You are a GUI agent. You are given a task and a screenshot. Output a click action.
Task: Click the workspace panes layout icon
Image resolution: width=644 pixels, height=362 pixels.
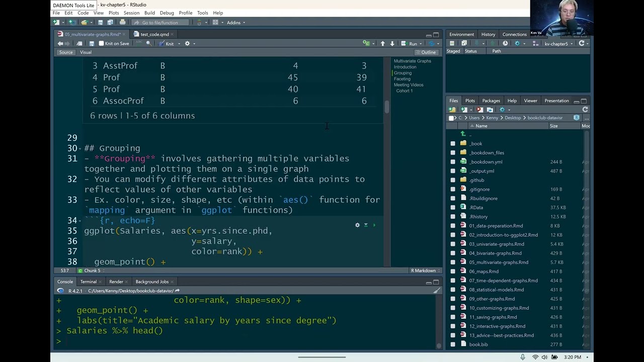pos(215,22)
